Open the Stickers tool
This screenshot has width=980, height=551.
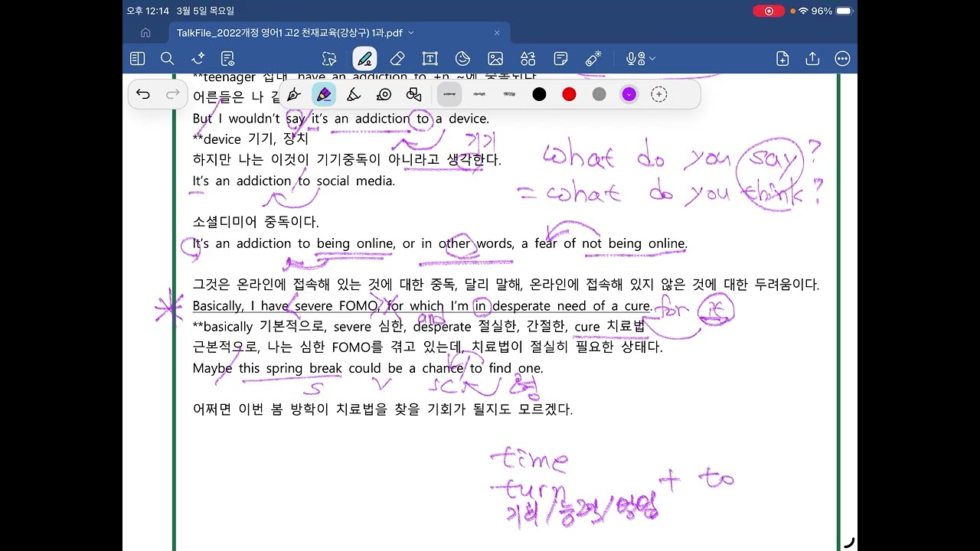(462, 59)
